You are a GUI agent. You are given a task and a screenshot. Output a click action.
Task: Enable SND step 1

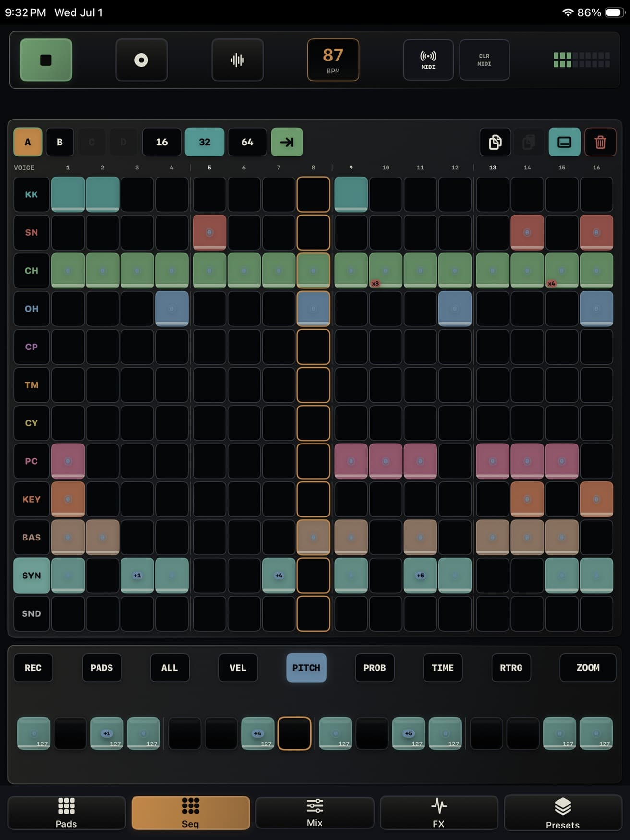[68, 613]
